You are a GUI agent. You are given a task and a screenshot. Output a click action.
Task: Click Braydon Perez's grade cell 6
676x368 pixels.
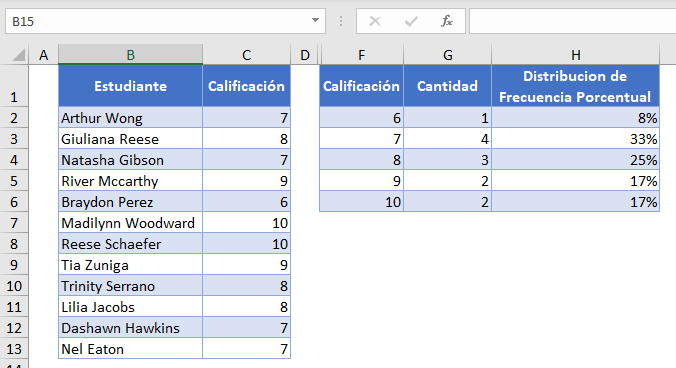click(x=247, y=202)
